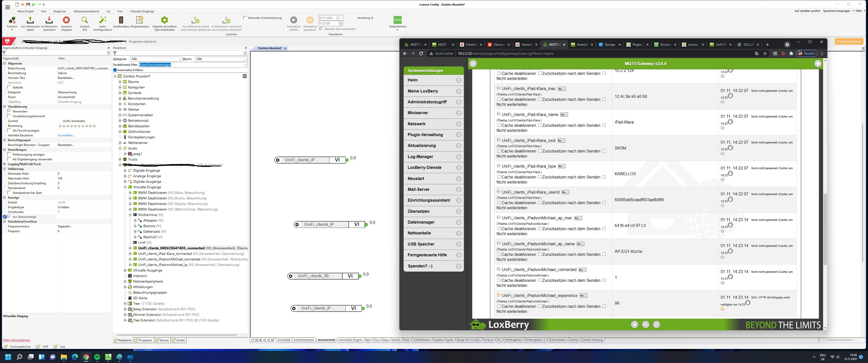
Task: Open the Kategorie dropdown
Action: point(156,59)
